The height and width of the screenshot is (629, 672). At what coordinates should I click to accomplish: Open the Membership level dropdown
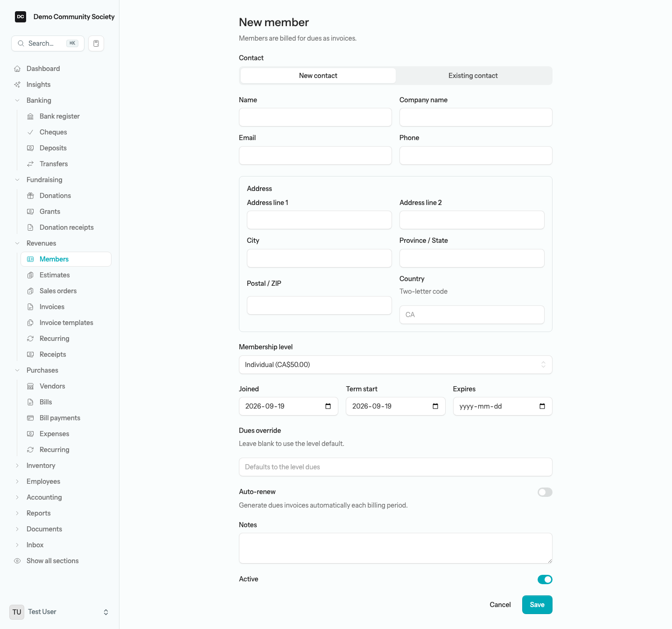395,365
